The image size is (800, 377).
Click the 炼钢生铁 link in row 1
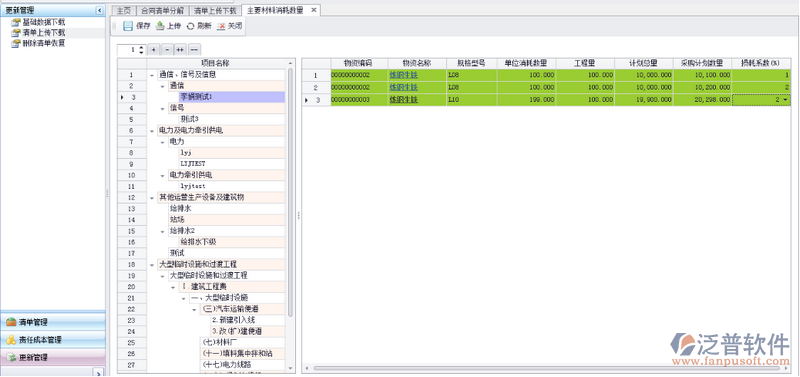(x=404, y=75)
